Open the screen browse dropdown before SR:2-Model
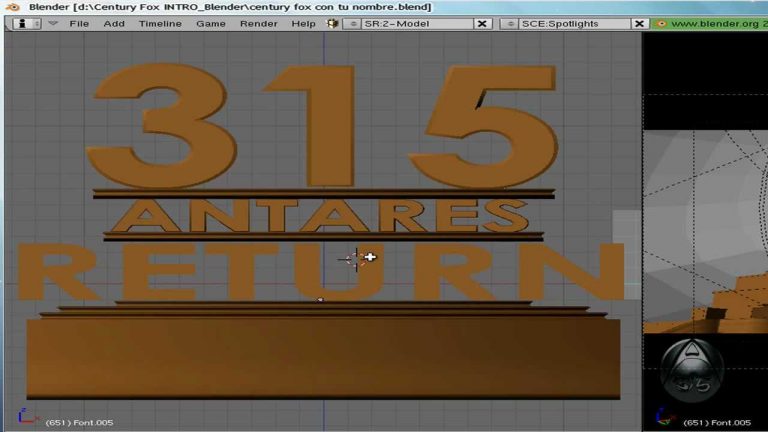This screenshot has height=432, width=768. coord(352,24)
